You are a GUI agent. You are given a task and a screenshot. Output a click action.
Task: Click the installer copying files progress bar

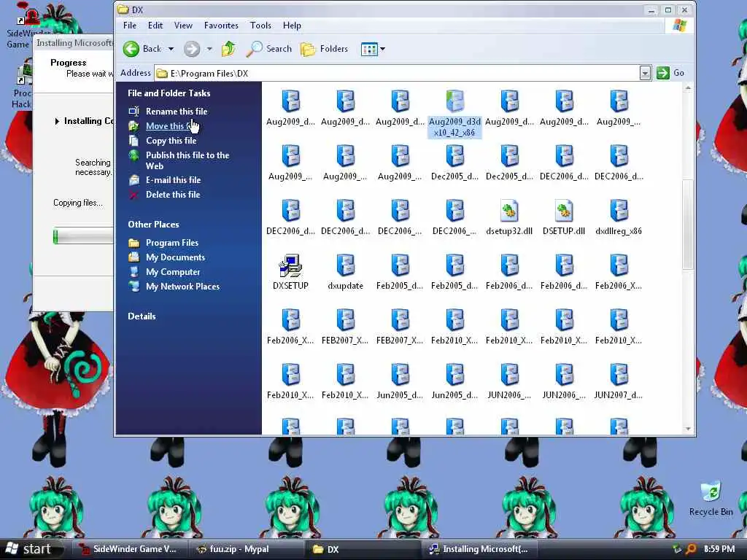coord(83,237)
